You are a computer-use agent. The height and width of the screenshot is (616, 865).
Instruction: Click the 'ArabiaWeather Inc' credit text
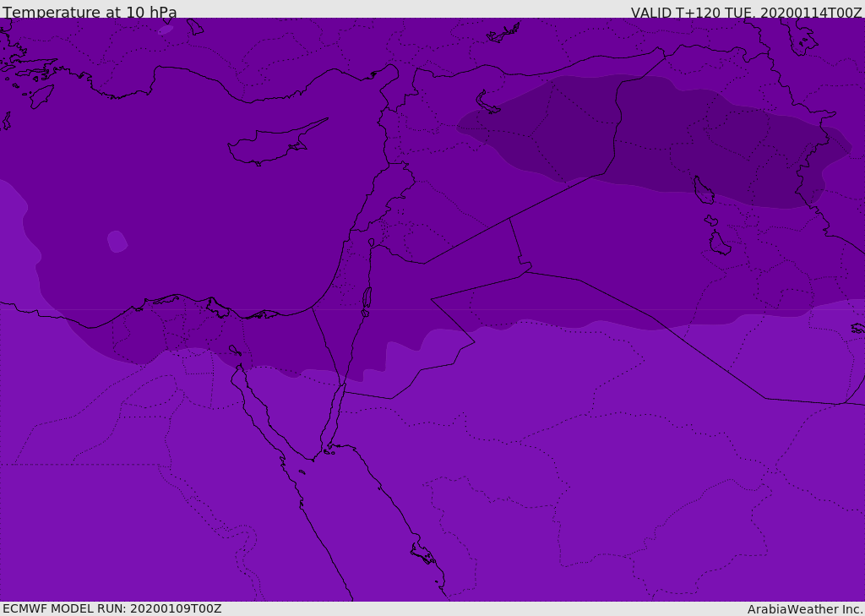(805, 609)
